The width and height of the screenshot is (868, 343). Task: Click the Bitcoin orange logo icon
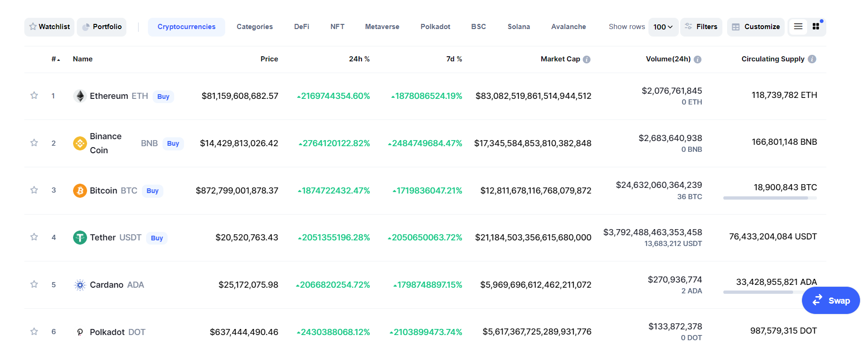pyautogui.click(x=80, y=191)
